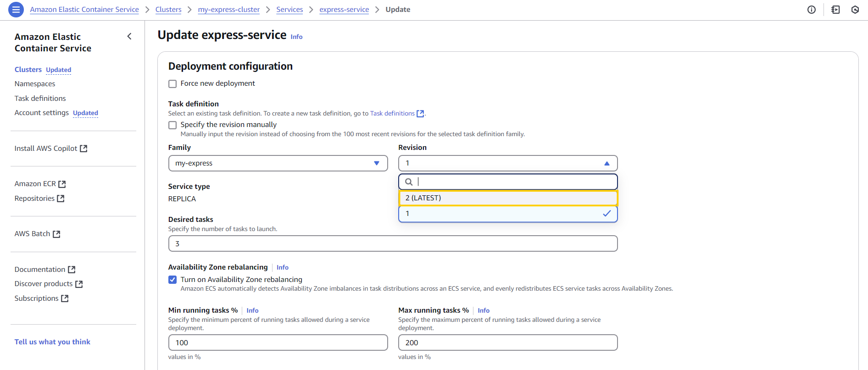Viewport: 868px width, 370px height.
Task: Open Namespaces in side navigation
Action: tap(35, 84)
